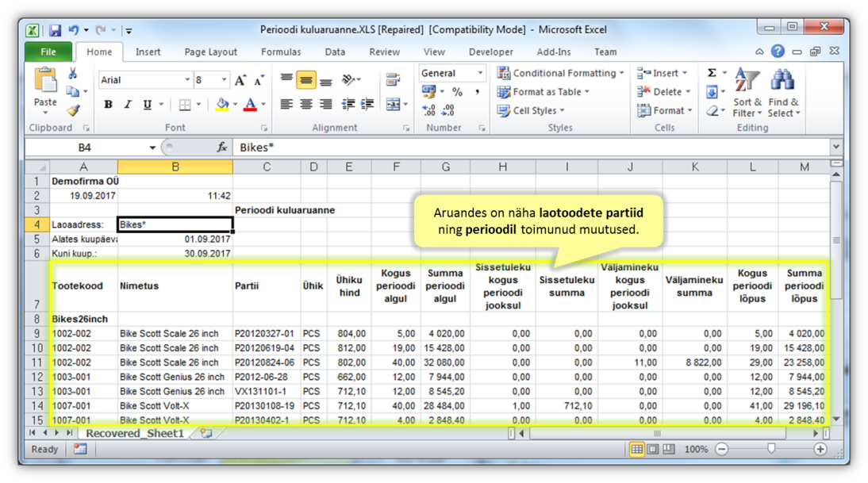Click the Format cells button
The image size is (868, 483).
click(665, 111)
